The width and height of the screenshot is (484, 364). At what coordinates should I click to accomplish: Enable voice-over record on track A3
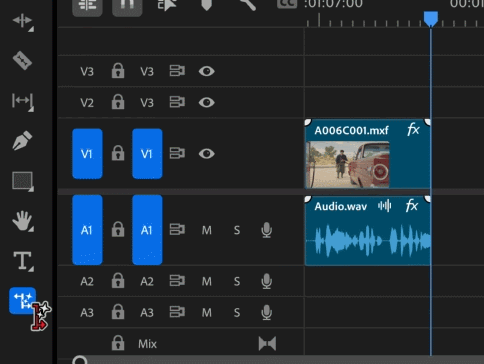(x=267, y=313)
